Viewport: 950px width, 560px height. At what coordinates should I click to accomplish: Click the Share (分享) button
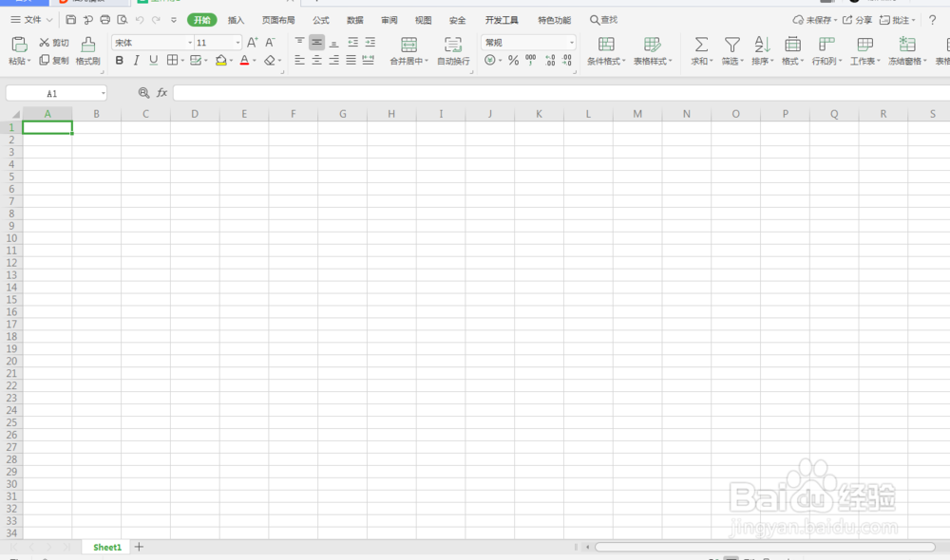click(x=857, y=20)
